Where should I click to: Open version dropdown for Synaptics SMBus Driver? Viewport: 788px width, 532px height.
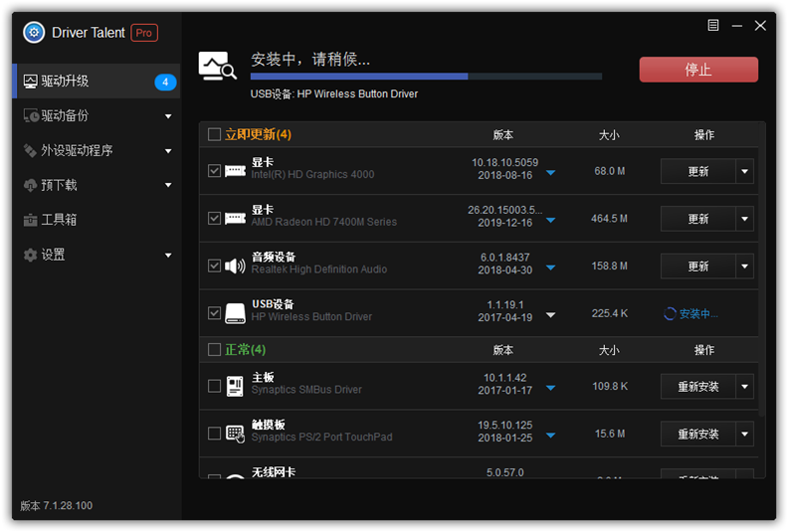click(551, 388)
